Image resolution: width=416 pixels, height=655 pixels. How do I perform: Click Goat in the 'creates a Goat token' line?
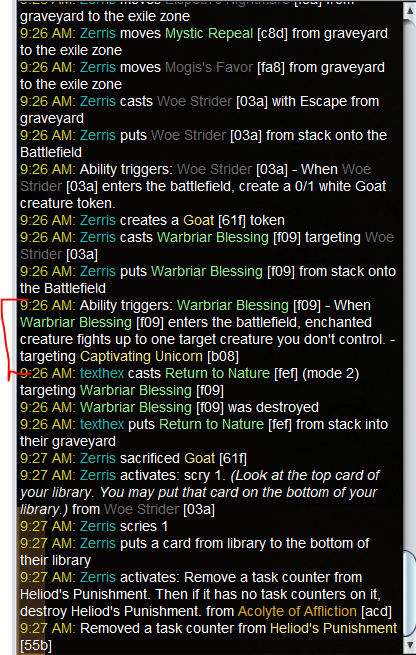coord(199,220)
